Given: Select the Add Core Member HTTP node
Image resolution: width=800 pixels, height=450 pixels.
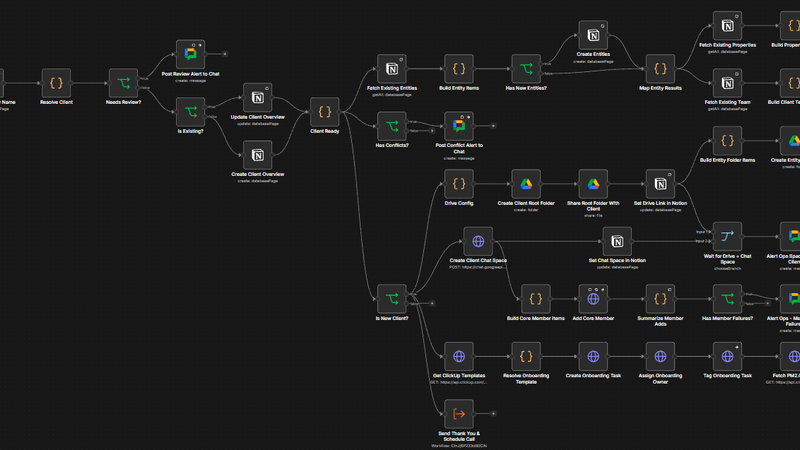Looking at the screenshot, I should 593,299.
